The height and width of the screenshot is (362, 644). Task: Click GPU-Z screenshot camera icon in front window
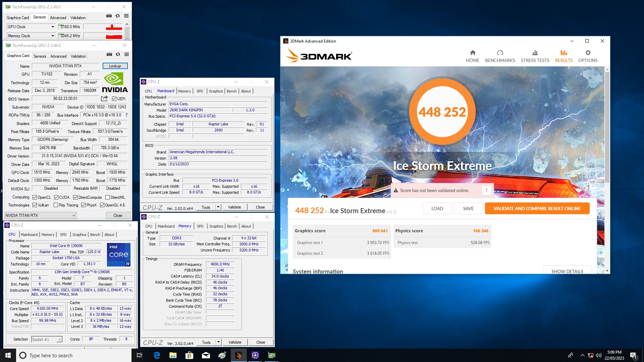pyautogui.click(x=109, y=54)
